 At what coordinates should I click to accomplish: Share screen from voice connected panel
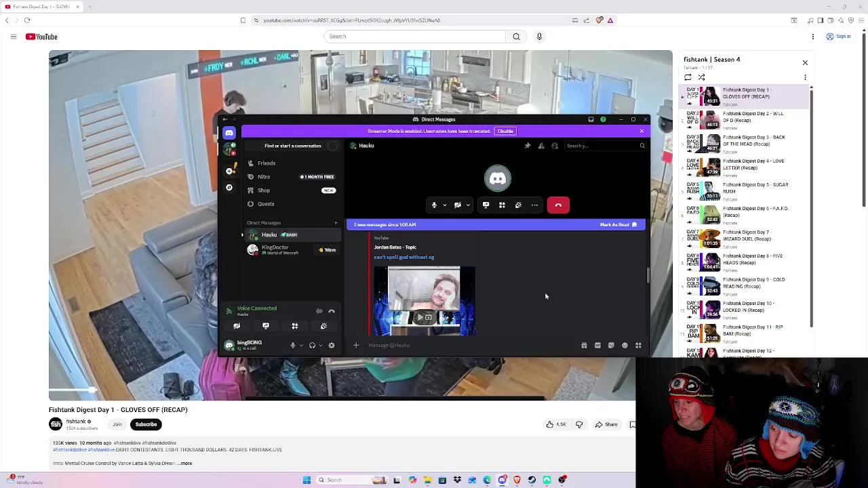point(266,327)
